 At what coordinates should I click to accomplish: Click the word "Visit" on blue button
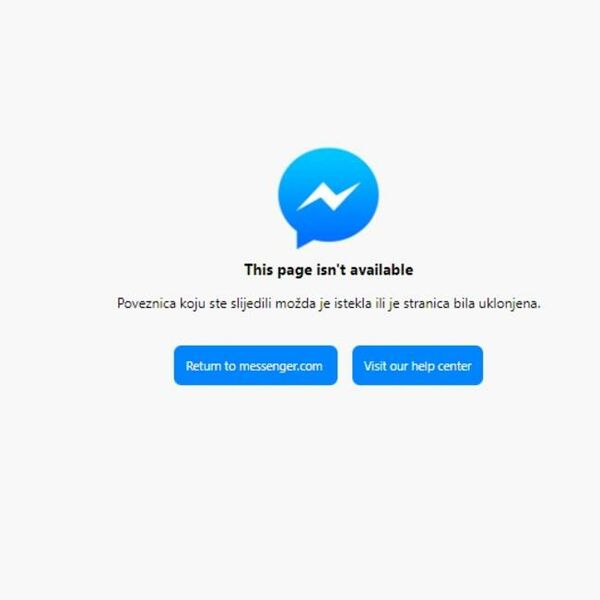(375, 366)
